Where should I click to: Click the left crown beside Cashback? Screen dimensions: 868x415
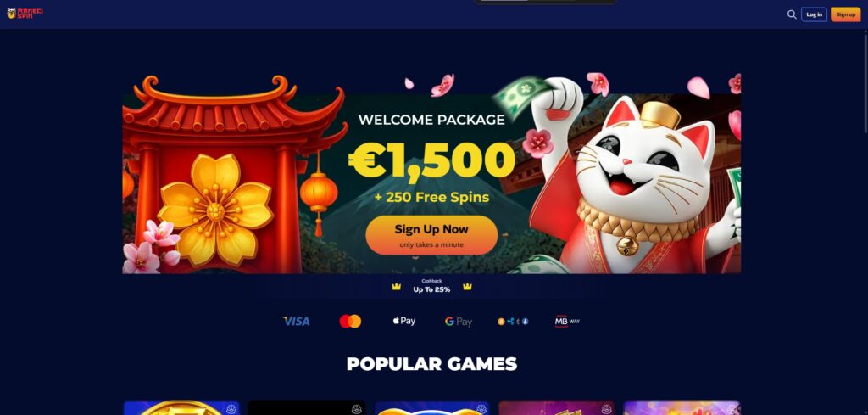(397, 287)
